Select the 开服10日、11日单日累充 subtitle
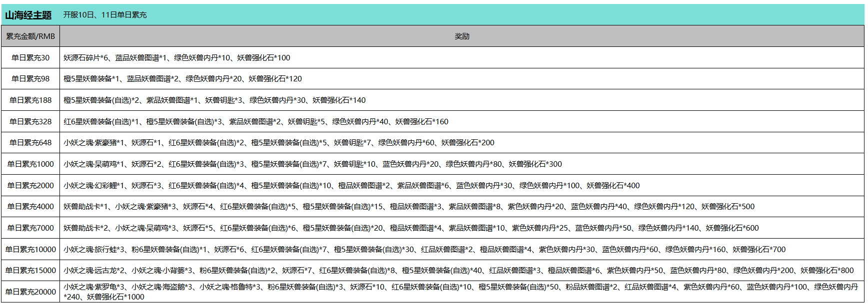868x307 pixels. 105,15
